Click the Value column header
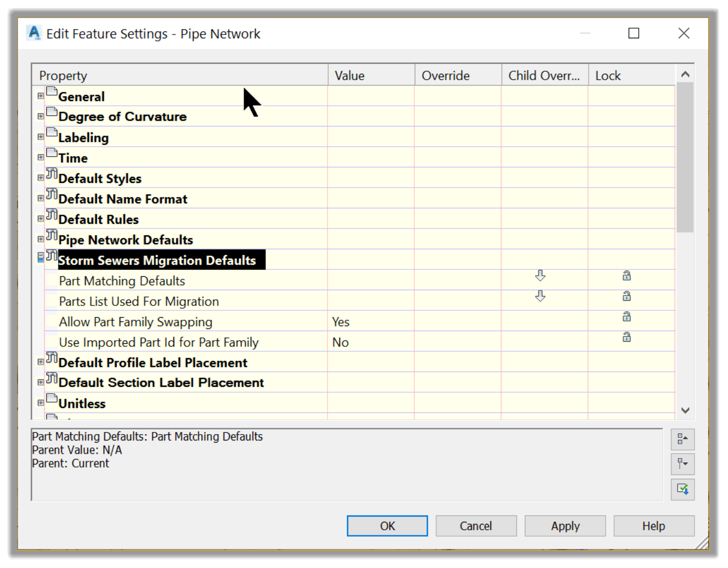 click(371, 75)
